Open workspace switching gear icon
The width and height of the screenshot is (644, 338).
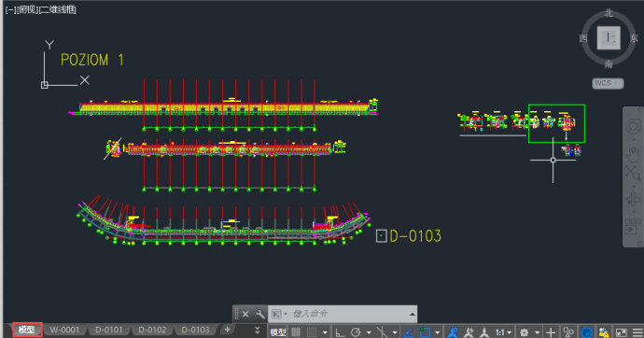point(525,331)
